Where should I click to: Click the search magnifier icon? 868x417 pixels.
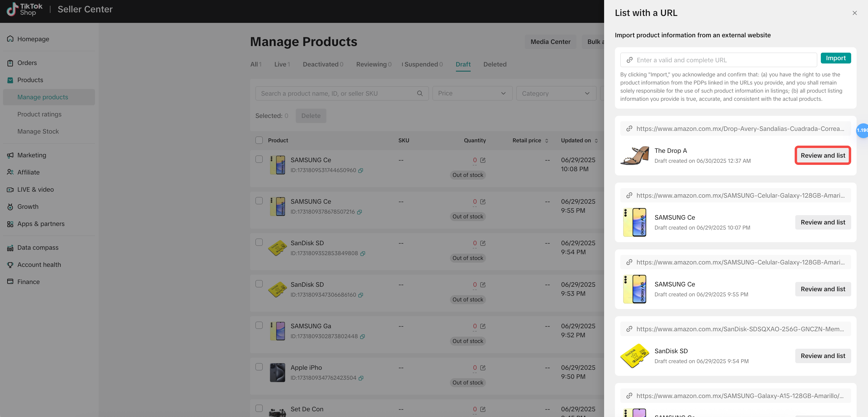[420, 94]
